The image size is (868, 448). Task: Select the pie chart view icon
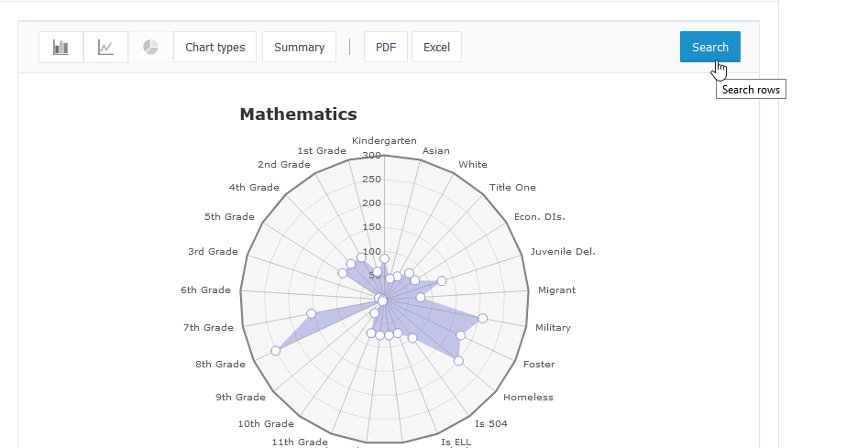[150, 47]
